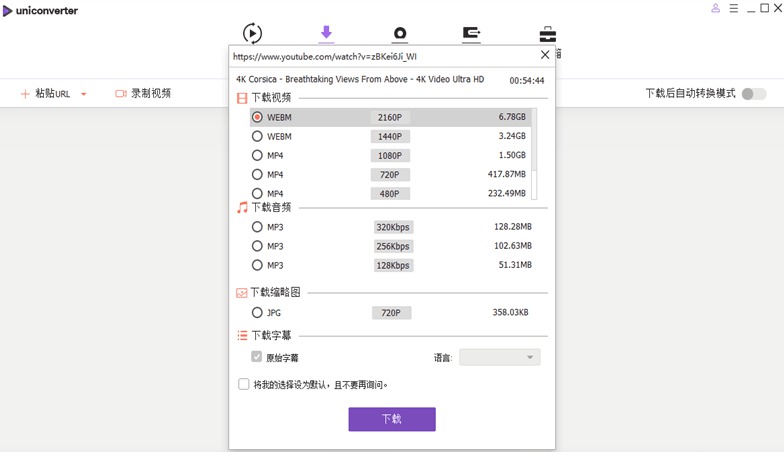Viewport: 784px width, 452px height.
Task: Open the Transfer tab icon
Action: point(472,33)
